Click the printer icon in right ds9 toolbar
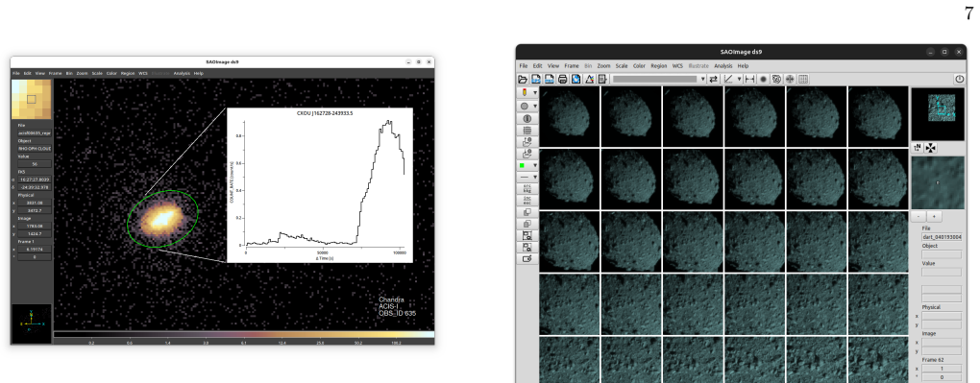 (x=562, y=80)
